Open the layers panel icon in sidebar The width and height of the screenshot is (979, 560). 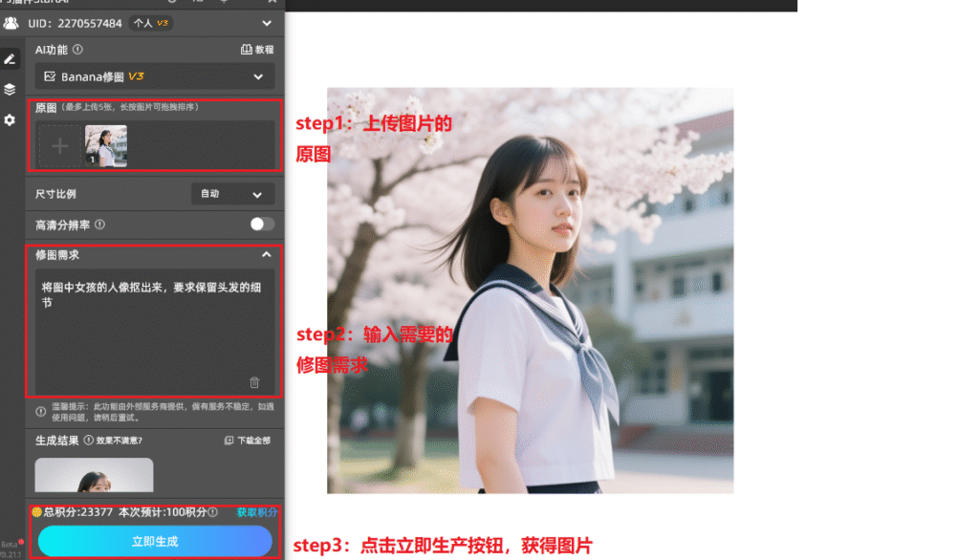pos(11,89)
